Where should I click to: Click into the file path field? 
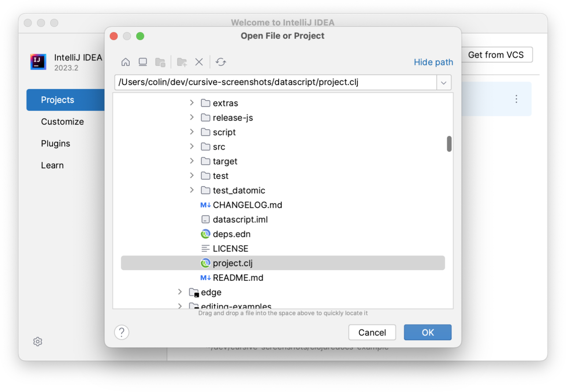coord(276,82)
